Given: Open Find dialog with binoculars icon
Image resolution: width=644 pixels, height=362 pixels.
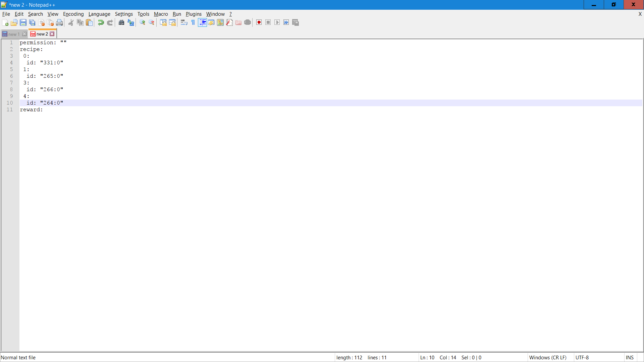Looking at the screenshot, I should (121, 22).
